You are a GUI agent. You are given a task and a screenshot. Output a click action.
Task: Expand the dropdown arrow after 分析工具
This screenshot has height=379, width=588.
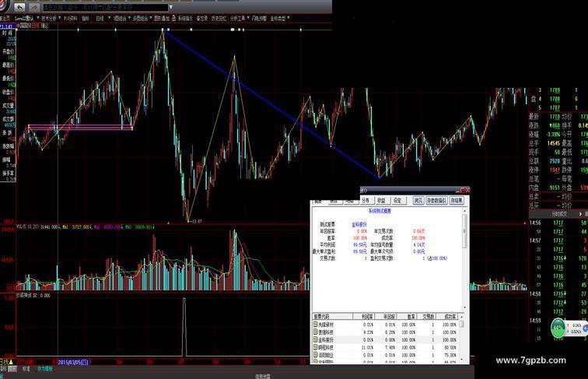[248, 18]
